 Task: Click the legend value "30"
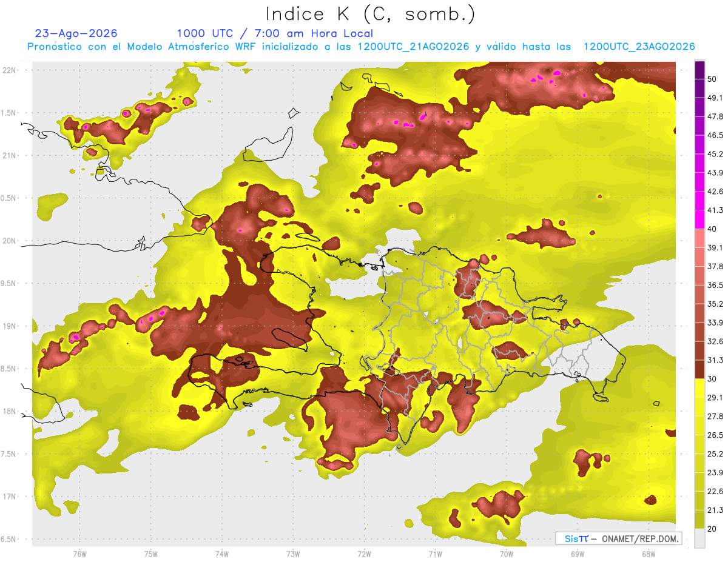pos(713,379)
